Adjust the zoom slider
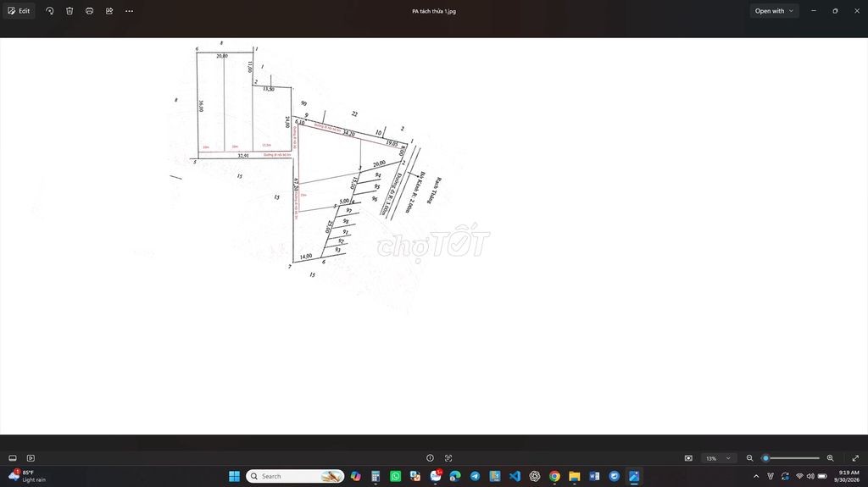 (792, 458)
